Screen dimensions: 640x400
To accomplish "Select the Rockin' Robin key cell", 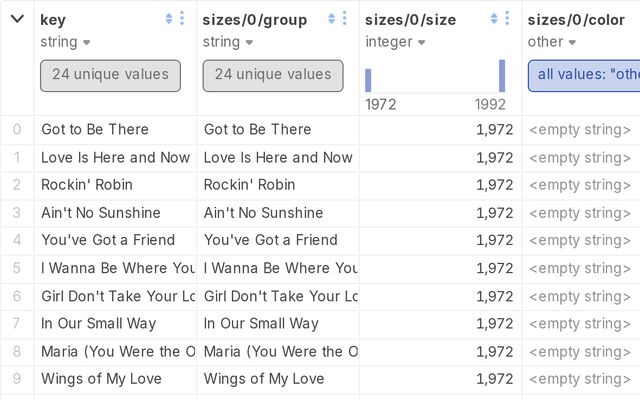I will click(87, 185).
